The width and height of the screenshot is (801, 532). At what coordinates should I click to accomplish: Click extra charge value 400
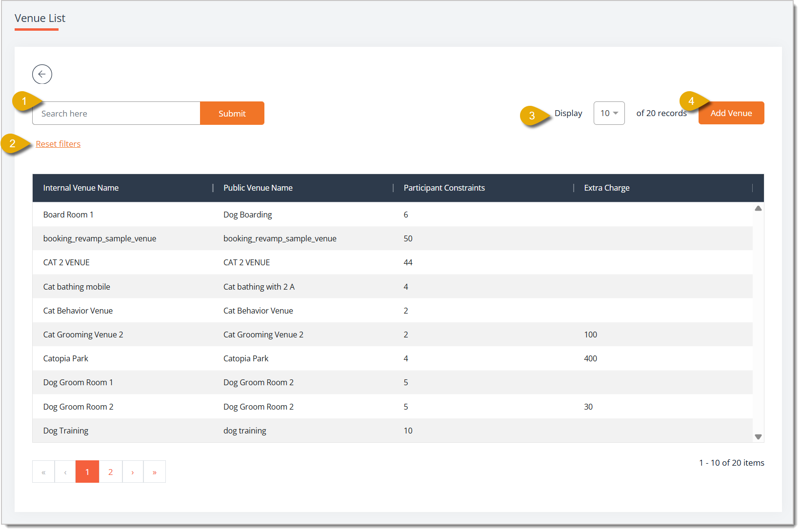click(591, 358)
